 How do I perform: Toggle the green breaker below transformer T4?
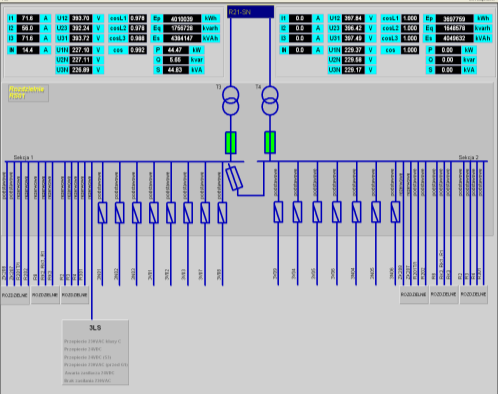(270, 142)
